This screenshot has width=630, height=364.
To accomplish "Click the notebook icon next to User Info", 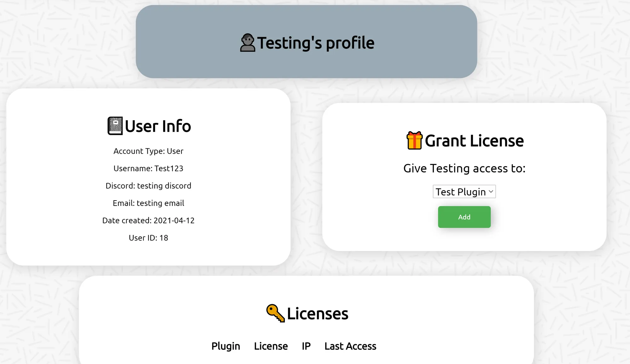I will [x=115, y=126].
